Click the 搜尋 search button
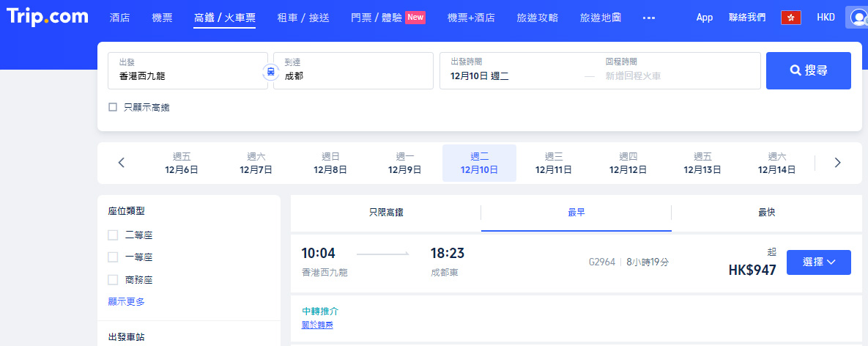The image size is (868, 346). point(808,70)
